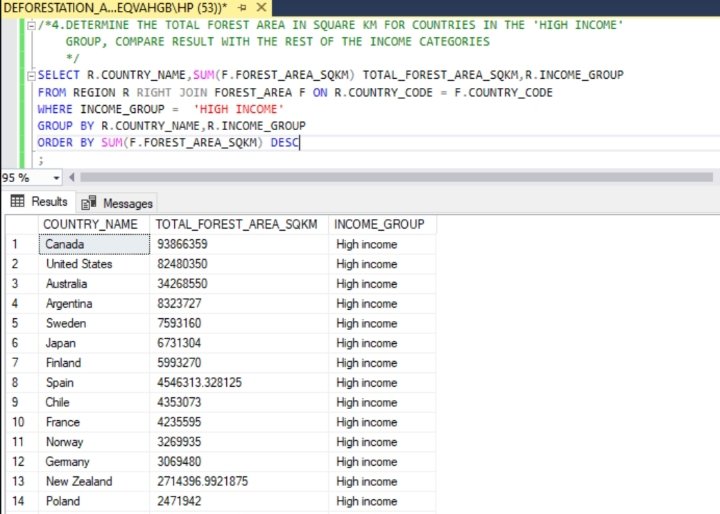Click the France cell

[94, 422]
